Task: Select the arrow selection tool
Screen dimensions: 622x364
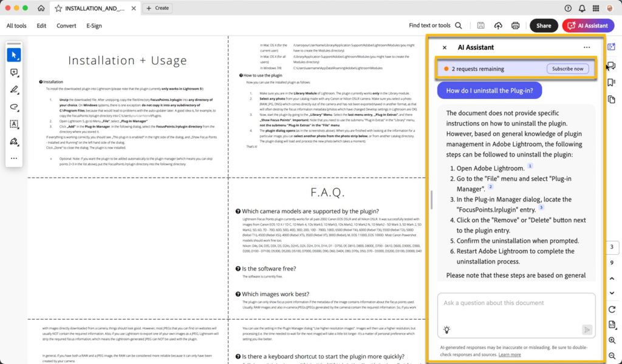Action: [13, 55]
